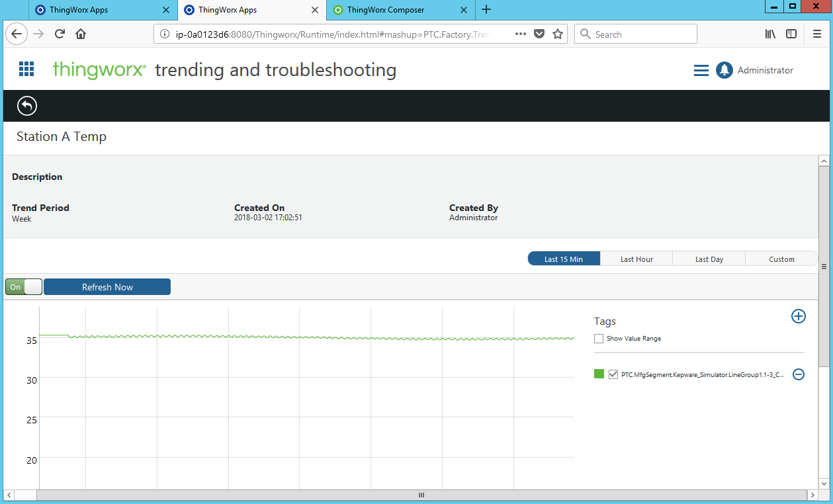Open the Firefox menu (three bars)
The height and width of the screenshot is (504, 833).
click(818, 33)
